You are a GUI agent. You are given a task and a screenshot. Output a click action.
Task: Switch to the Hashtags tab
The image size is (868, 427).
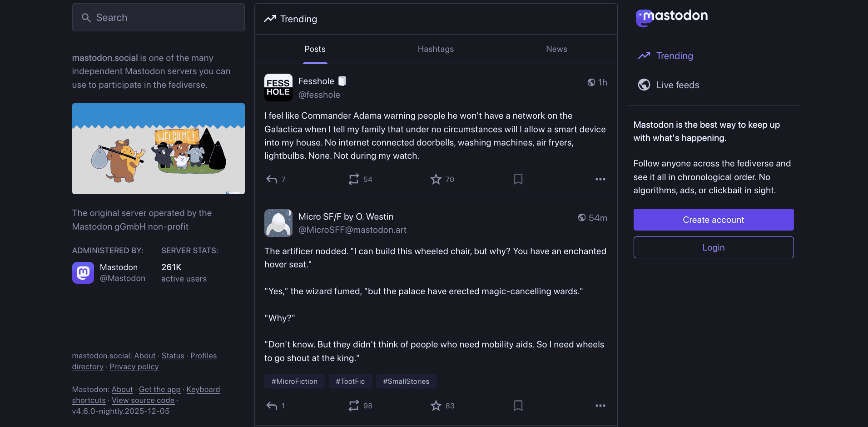tap(435, 49)
